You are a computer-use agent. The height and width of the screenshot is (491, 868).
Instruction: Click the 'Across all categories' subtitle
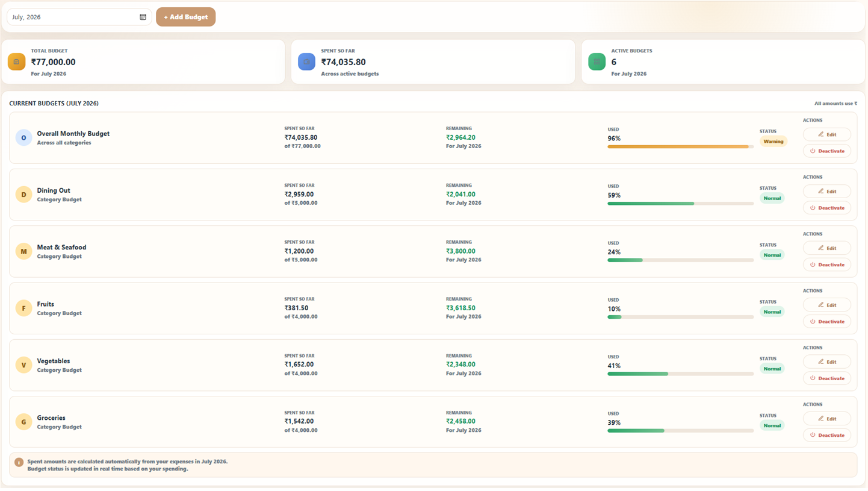point(64,143)
